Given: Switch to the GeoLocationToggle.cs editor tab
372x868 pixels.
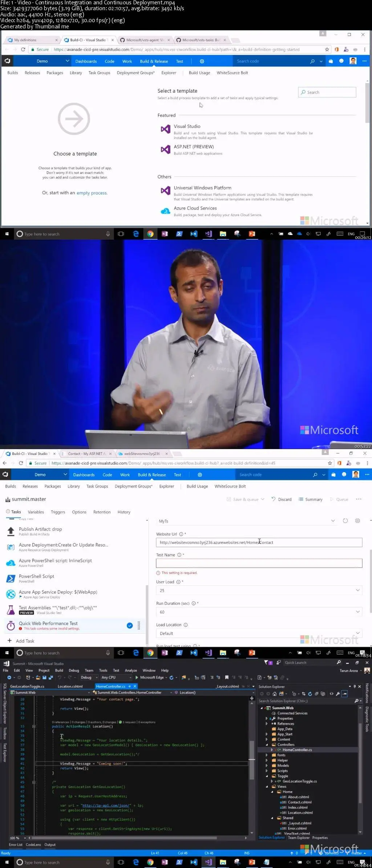Looking at the screenshot, I should [27, 686].
